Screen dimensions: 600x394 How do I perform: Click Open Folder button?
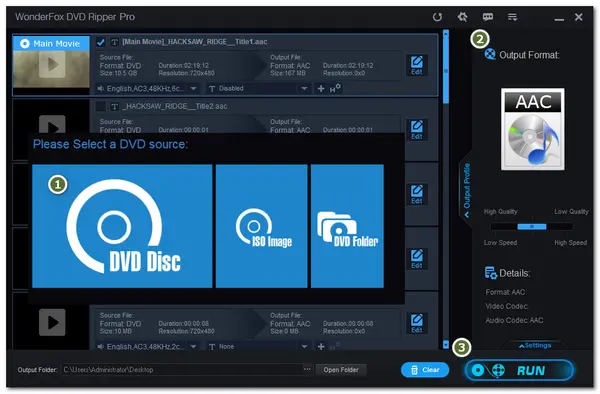(341, 370)
